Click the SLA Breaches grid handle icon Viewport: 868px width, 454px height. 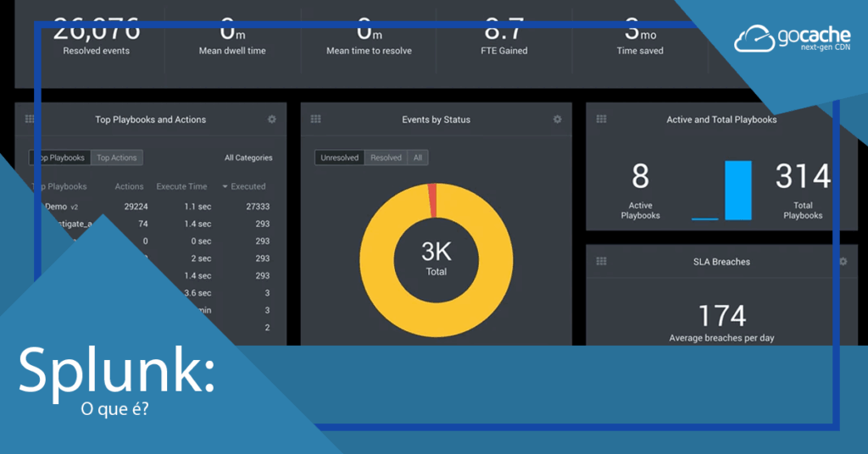[601, 262]
